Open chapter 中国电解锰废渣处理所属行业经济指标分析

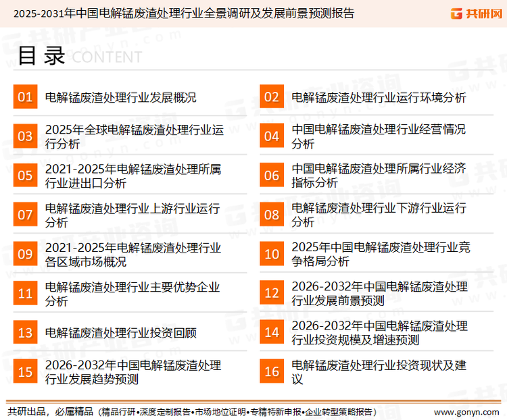(x=379, y=176)
